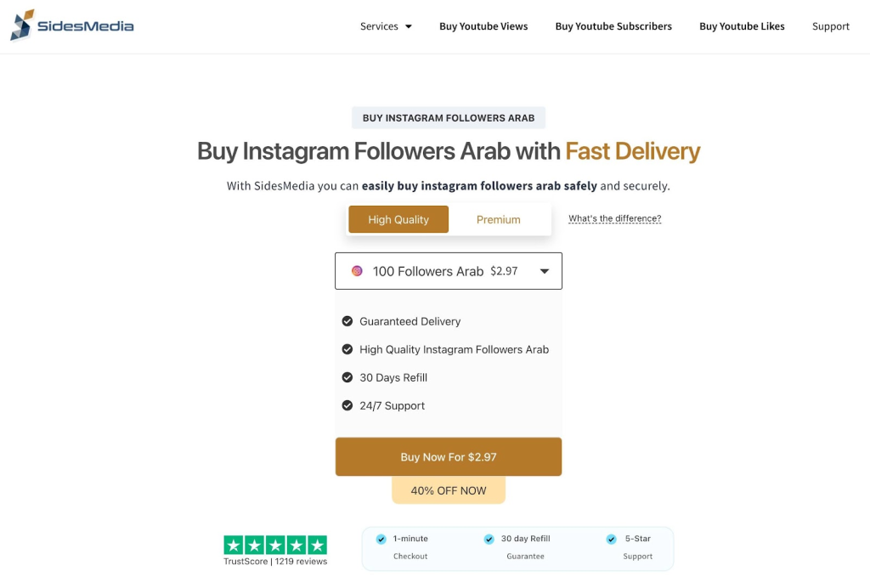
Task: Click the "What's the difference?" link
Action: [x=614, y=218]
